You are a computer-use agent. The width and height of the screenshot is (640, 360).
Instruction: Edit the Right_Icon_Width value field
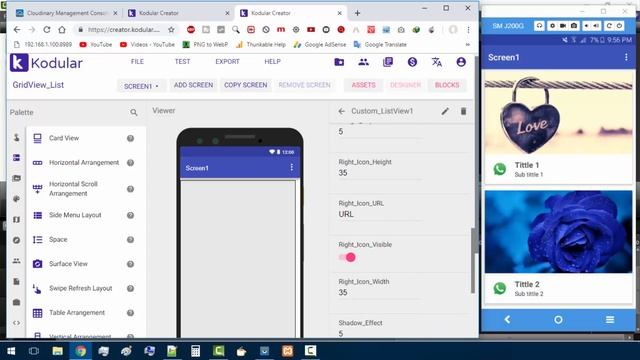(380, 293)
